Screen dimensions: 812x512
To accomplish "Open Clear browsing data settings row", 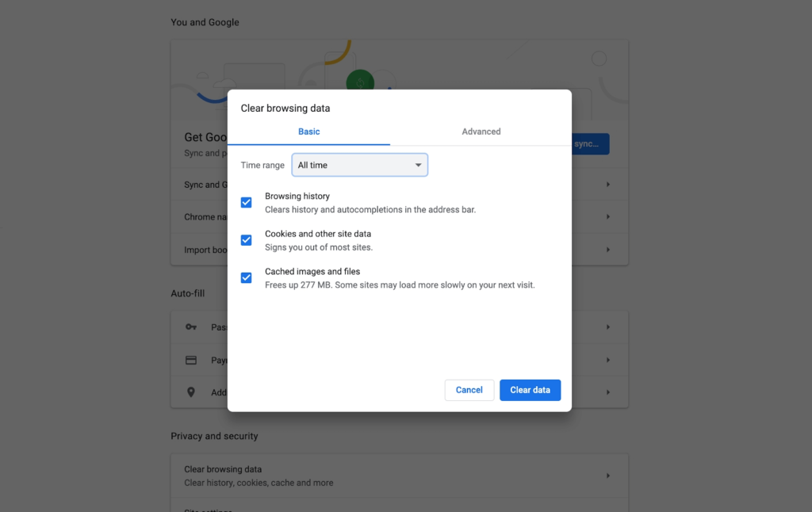I will tap(400, 476).
